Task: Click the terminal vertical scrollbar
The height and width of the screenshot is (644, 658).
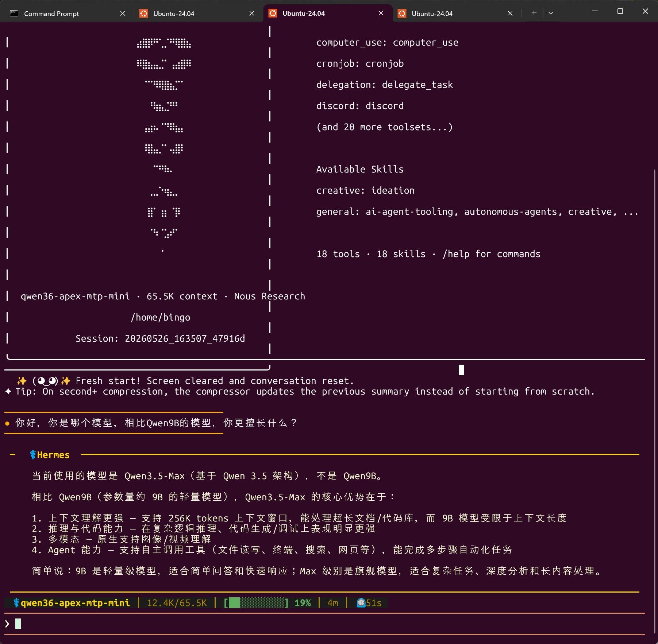Action: (655, 401)
